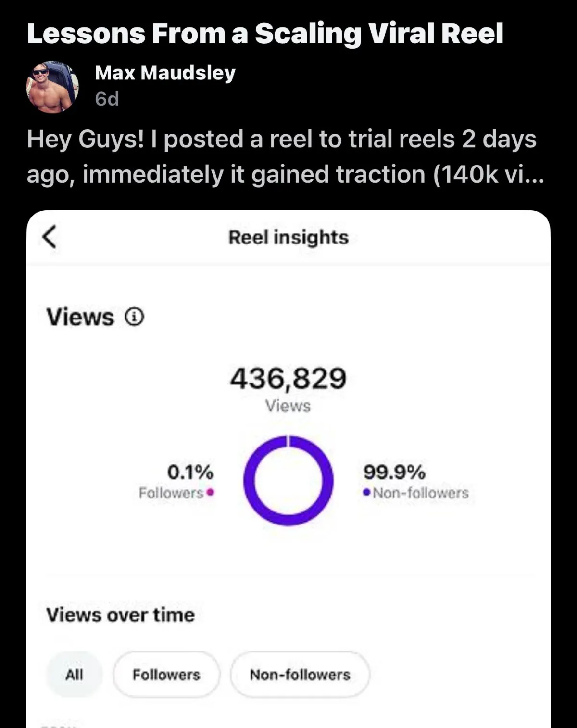Click the 436,829 views count
This screenshot has height=728, width=577.
[288, 378]
